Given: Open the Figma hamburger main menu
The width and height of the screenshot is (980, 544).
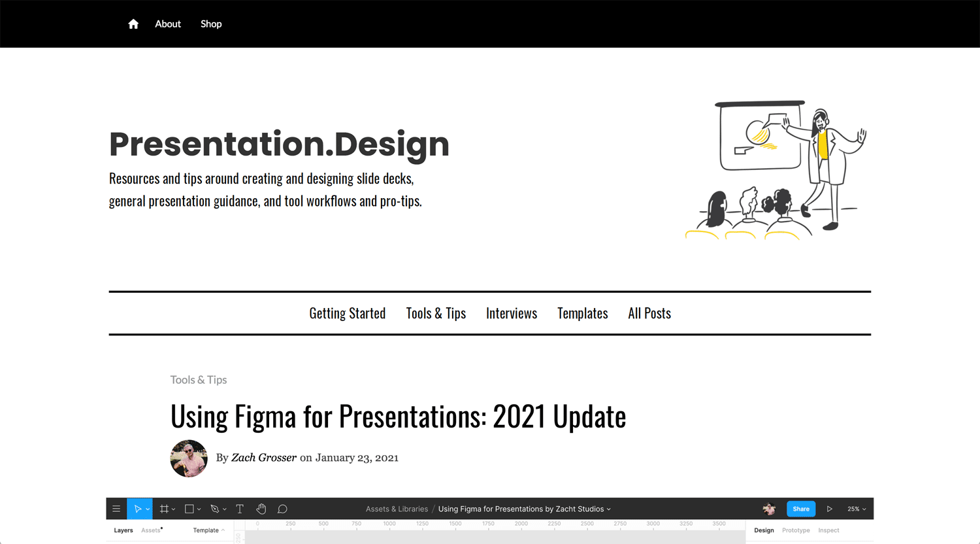Looking at the screenshot, I should [x=116, y=509].
